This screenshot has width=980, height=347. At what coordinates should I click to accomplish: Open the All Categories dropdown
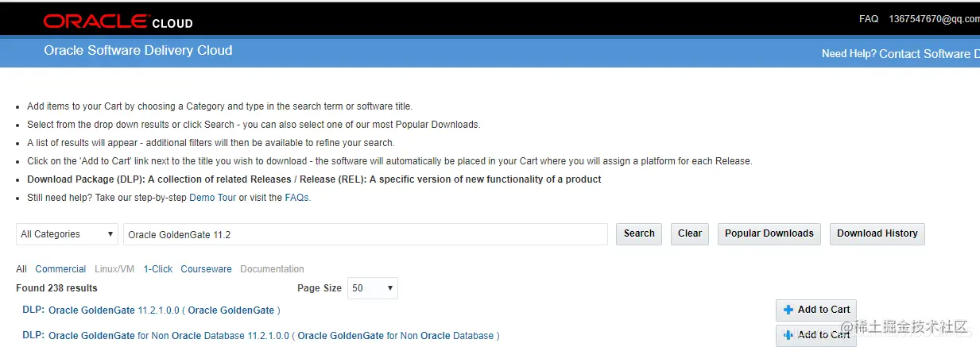point(68,234)
